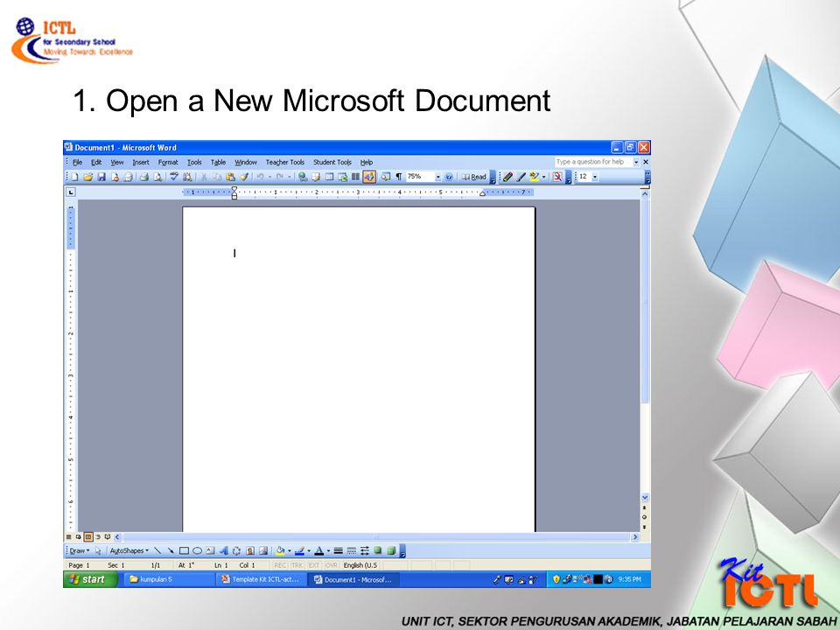The image size is (840, 630).
Task: Open the Draw menu dropdown
Action: (80, 550)
